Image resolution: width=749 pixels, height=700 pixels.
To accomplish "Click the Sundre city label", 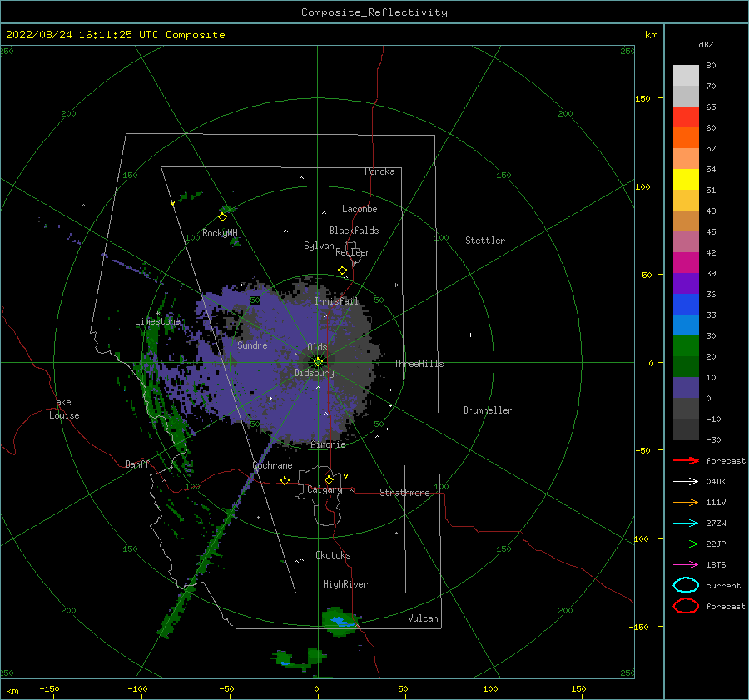I will pos(252,345).
